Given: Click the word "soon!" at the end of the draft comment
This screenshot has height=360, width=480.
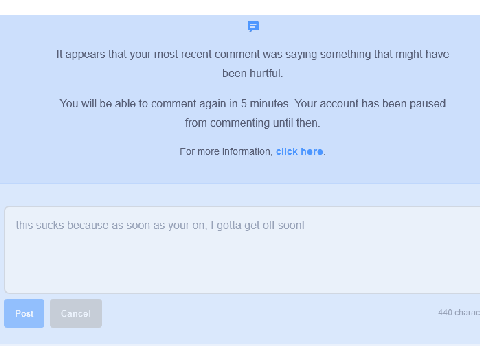Looking at the screenshot, I should [291, 225].
